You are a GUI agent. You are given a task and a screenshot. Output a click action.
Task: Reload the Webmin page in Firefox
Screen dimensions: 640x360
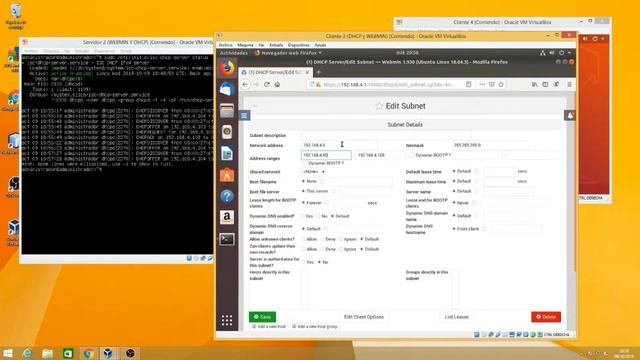pos(267,84)
